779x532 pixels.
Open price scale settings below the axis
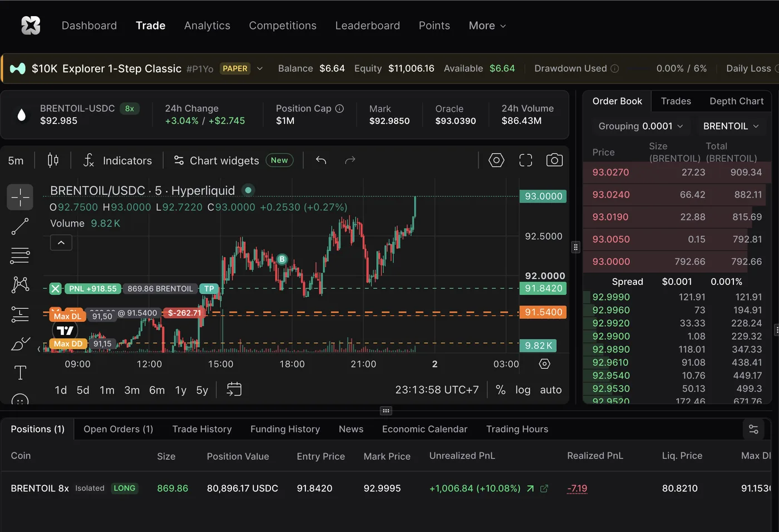point(545,364)
